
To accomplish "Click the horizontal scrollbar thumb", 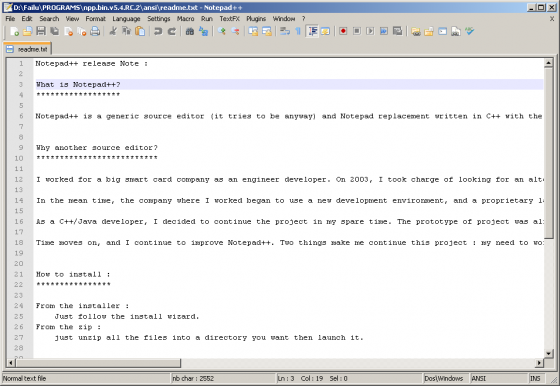I will point(98,363).
